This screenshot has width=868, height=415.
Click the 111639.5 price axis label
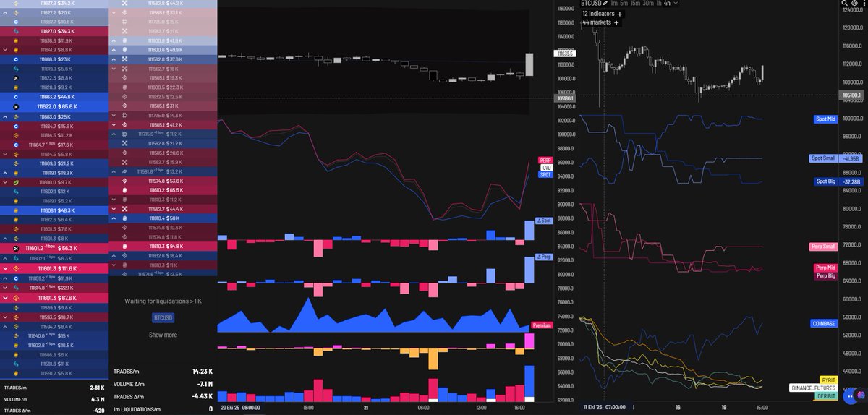[x=563, y=53]
